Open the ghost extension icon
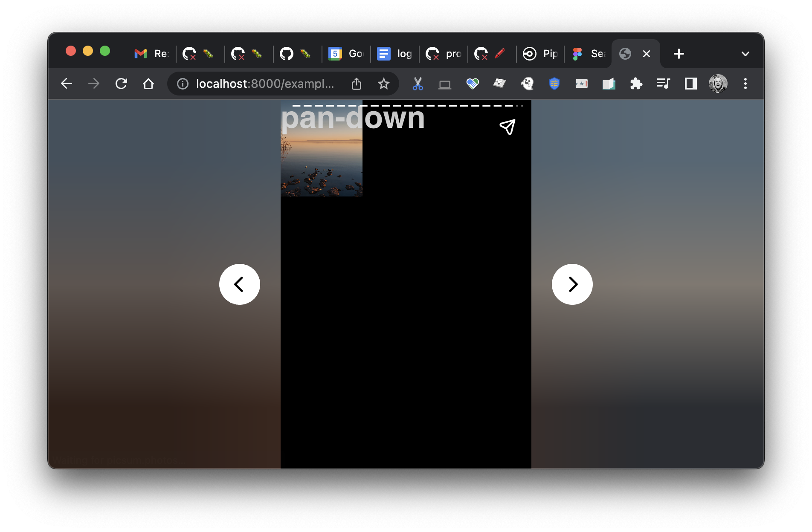 pyautogui.click(x=527, y=84)
